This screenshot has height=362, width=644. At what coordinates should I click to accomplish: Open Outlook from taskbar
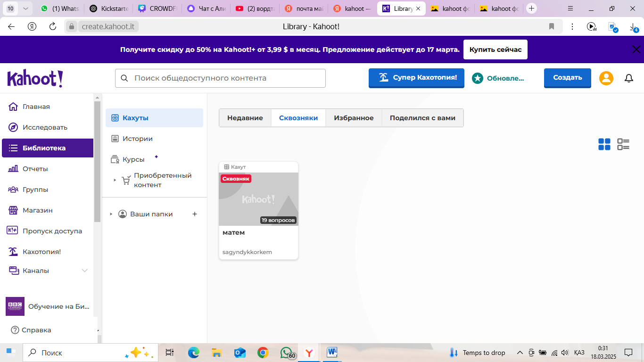[239, 353]
